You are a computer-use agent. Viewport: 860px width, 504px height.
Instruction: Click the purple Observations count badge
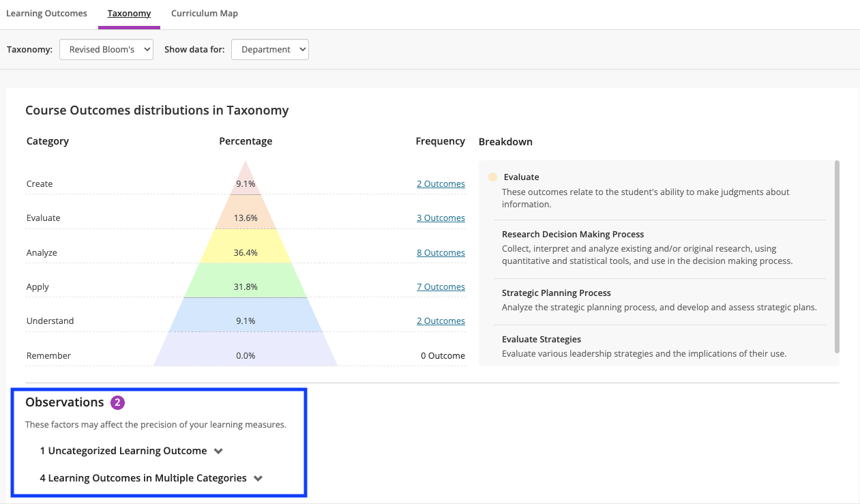point(117,402)
